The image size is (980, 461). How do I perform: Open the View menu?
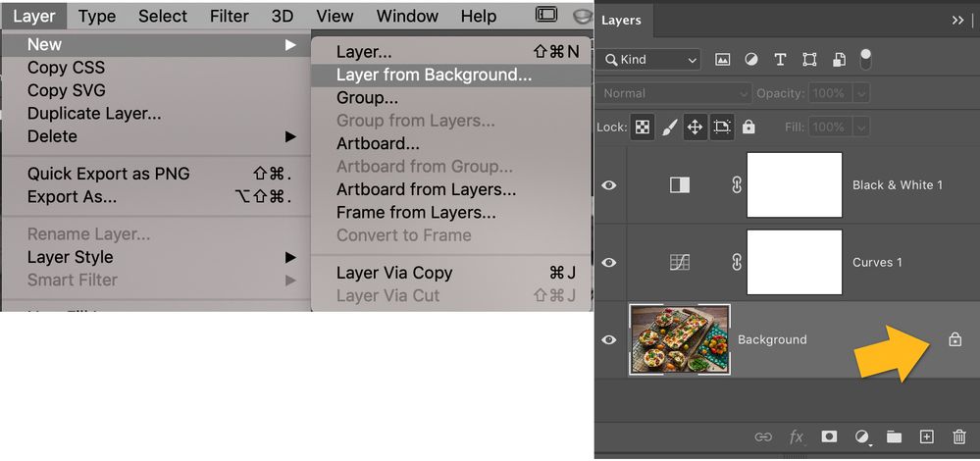pos(335,17)
